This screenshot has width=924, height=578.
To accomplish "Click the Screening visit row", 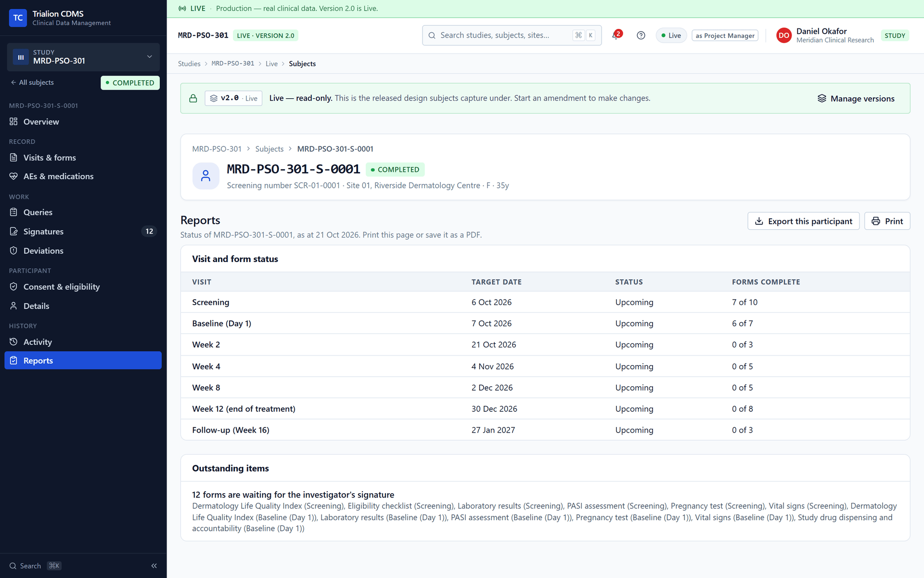I will (x=545, y=302).
